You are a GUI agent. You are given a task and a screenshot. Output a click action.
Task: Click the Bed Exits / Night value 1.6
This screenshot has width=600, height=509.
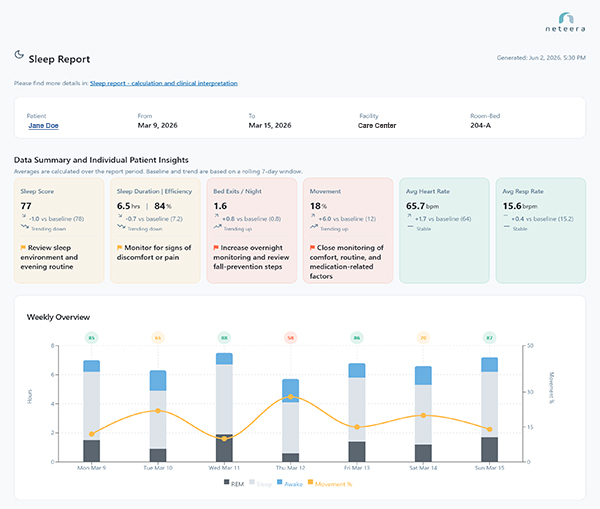(x=220, y=206)
